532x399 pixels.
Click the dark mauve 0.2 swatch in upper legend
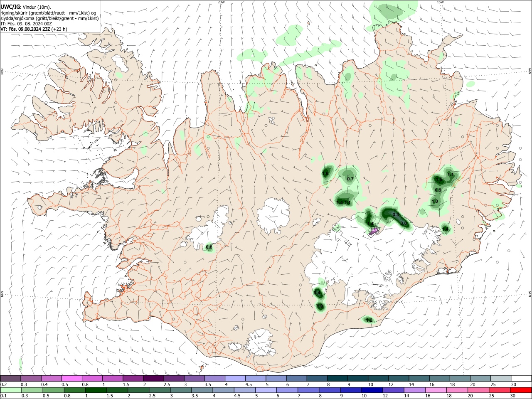(x=11, y=378)
